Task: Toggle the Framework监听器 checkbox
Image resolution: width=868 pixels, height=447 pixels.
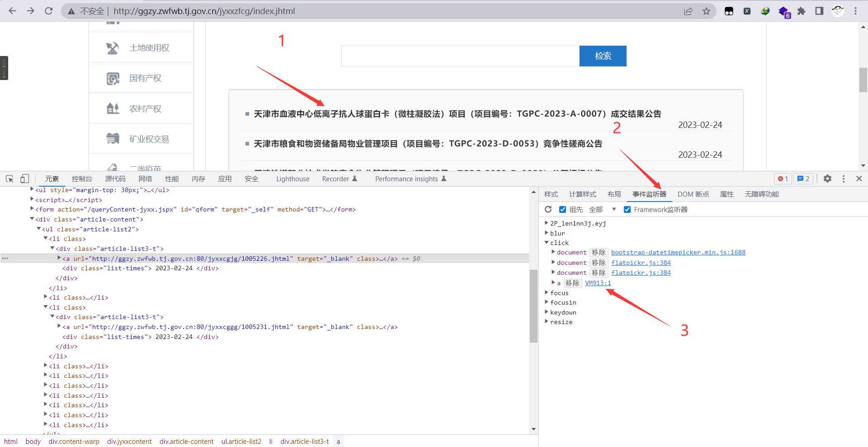Action: pos(627,209)
